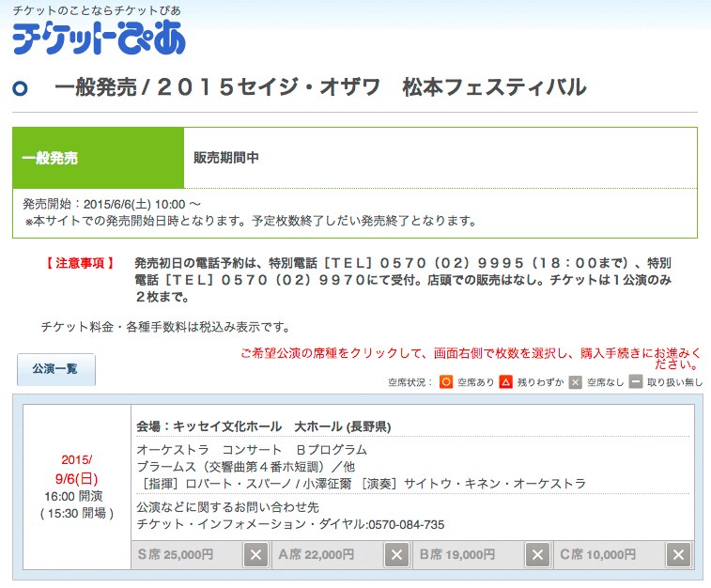Click the gray 空席なし X legend icon
The width and height of the screenshot is (711, 588).
(x=575, y=382)
